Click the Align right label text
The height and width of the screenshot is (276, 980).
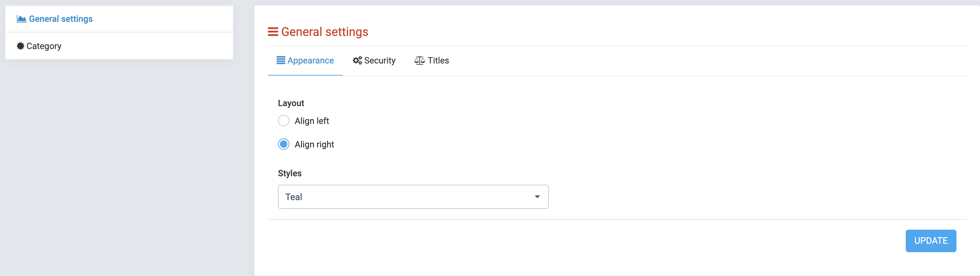(x=314, y=144)
